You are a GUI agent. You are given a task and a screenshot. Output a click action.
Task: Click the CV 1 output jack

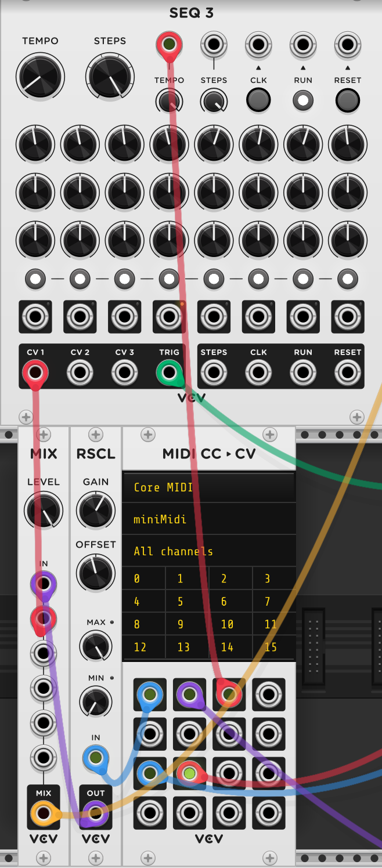coord(35,372)
